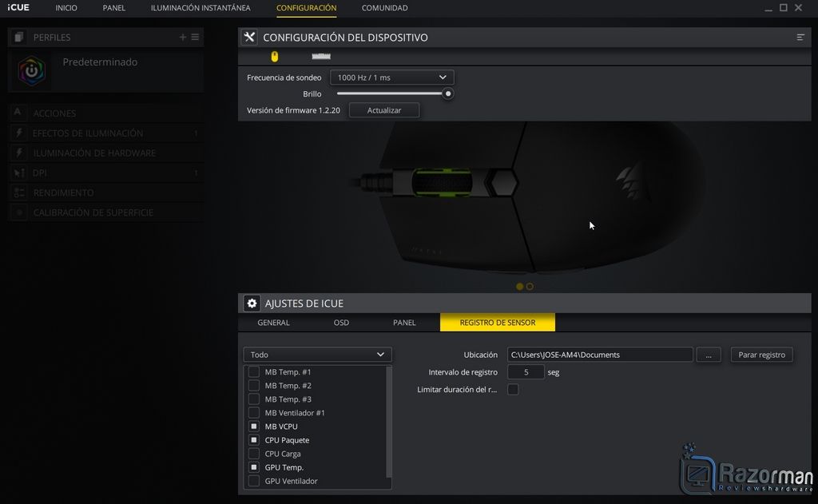Enable CPU Carga sensor checkbox
Screen dimensions: 818x504
tap(253, 454)
